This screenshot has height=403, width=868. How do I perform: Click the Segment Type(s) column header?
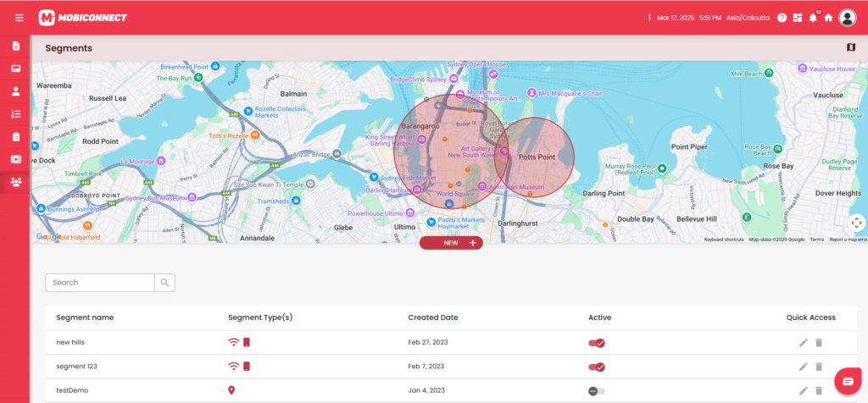click(260, 317)
